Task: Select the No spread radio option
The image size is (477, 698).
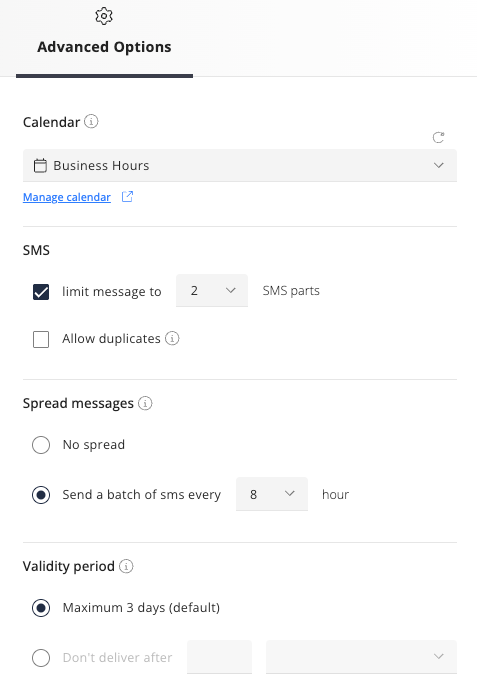Action: tap(41, 445)
